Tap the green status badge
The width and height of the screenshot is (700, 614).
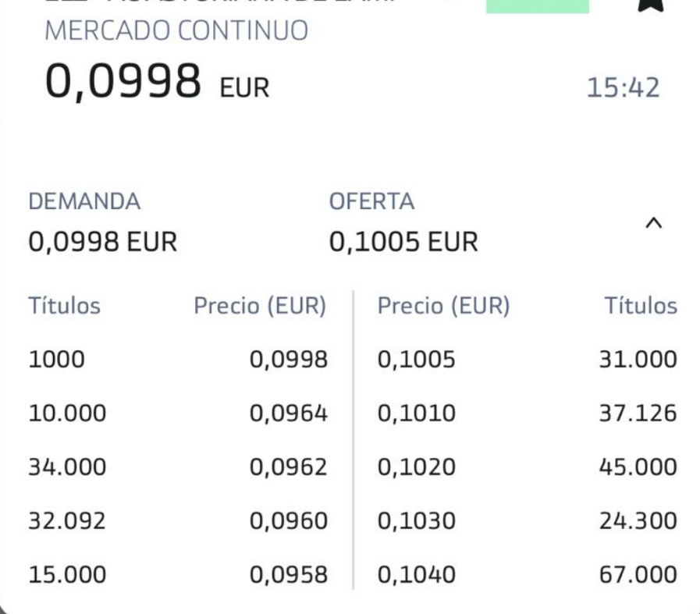coord(538,6)
